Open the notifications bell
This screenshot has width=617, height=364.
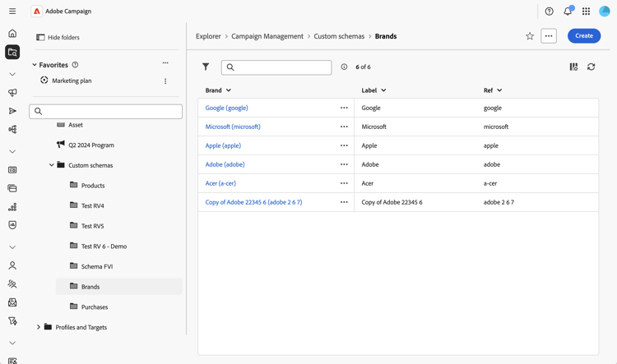click(x=568, y=12)
